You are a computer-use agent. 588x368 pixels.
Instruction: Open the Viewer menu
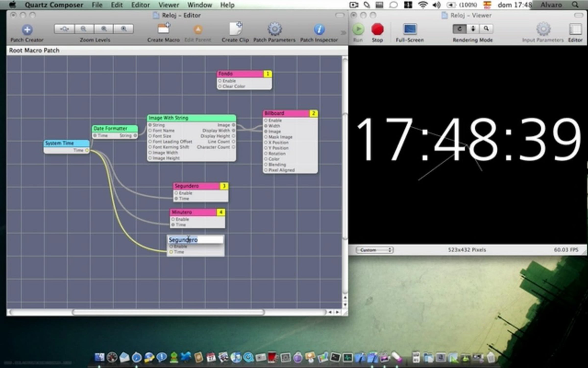click(x=169, y=5)
